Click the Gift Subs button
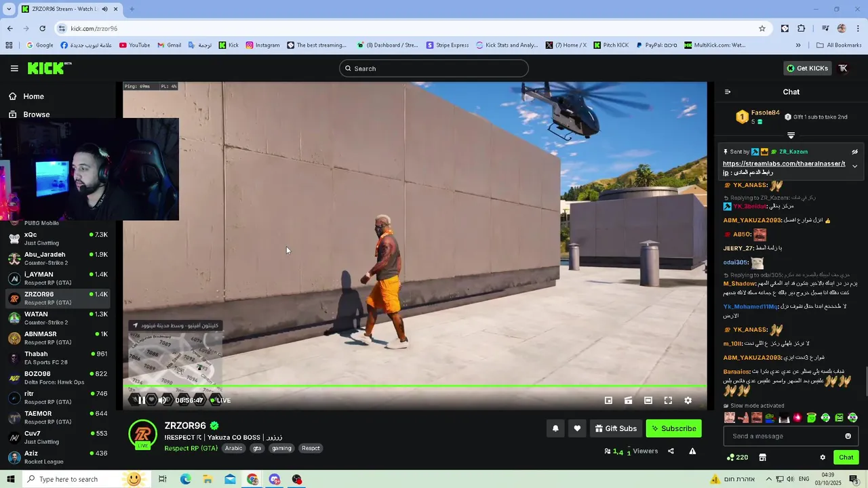 point(616,428)
